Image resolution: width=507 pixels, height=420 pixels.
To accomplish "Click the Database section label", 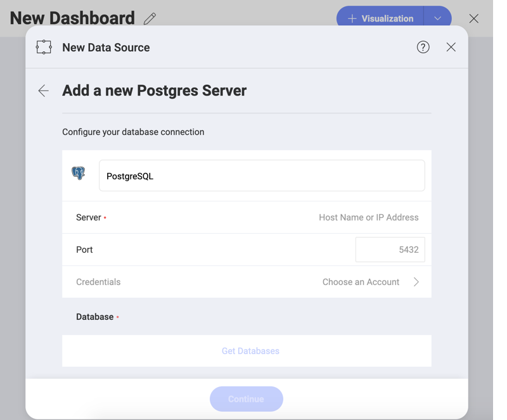I will tap(94, 317).
